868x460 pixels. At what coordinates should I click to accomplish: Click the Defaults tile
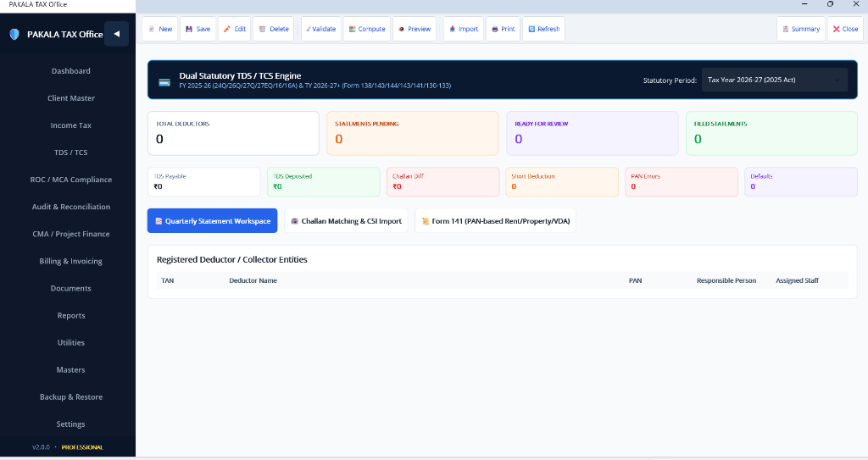pyautogui.click(x=801, y=181)
